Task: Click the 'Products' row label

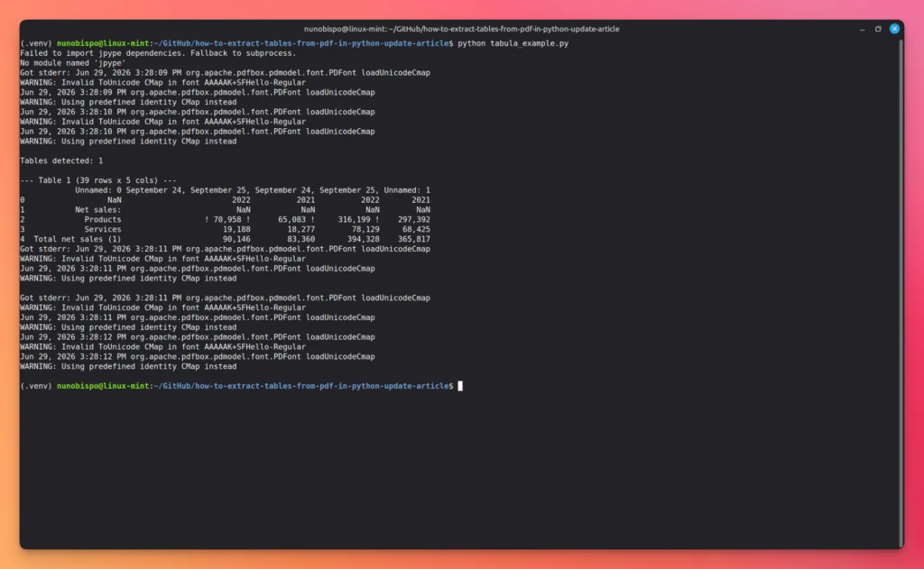Action: coord(103,220)
